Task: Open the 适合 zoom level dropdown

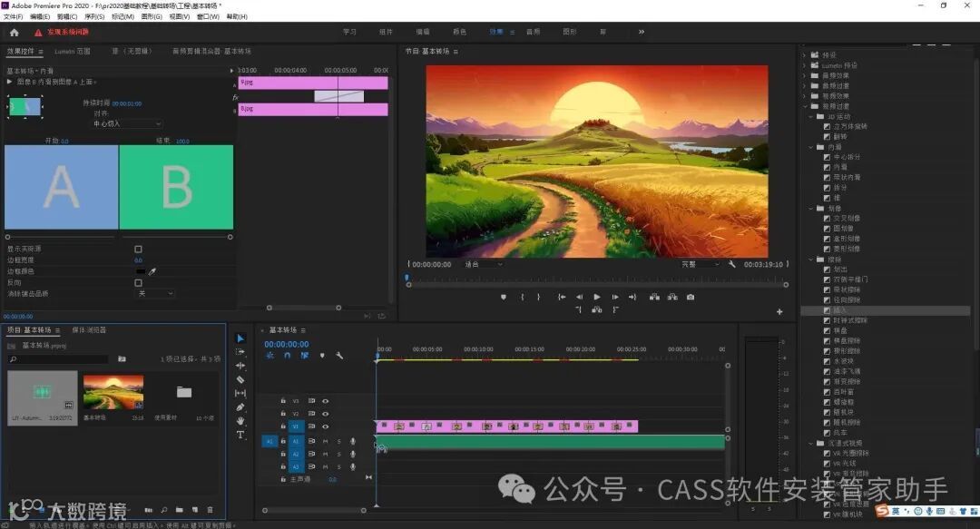Action: [483, 265]
